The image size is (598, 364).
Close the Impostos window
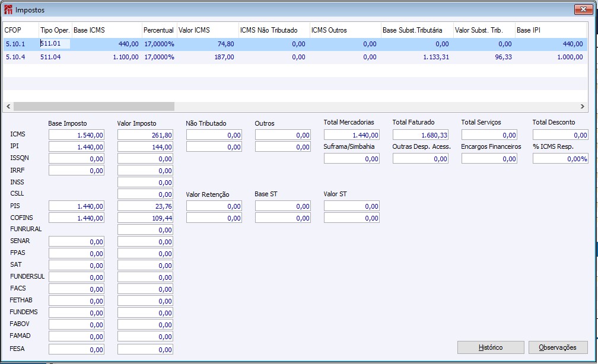(x=583, y=9)
